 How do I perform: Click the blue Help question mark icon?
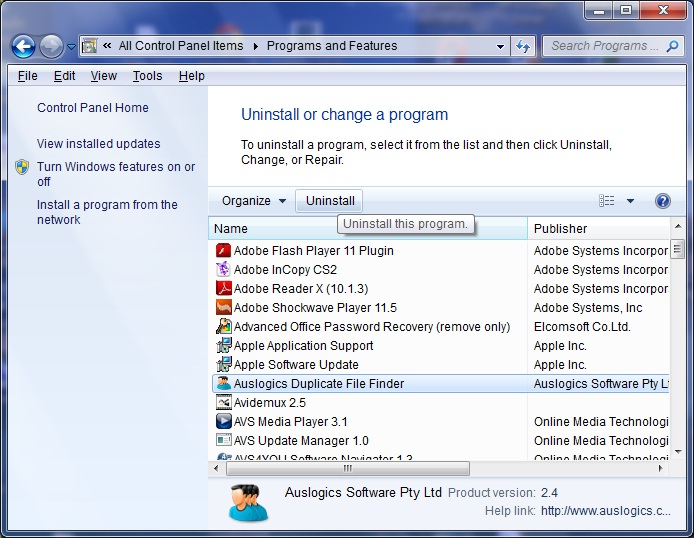(663, 201)
